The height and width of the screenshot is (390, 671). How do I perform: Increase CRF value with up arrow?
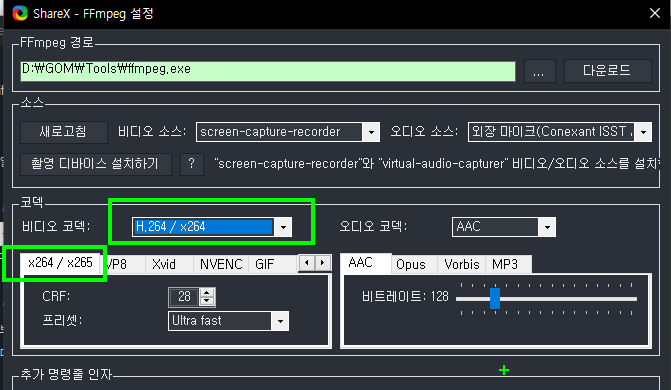[207, 293]
